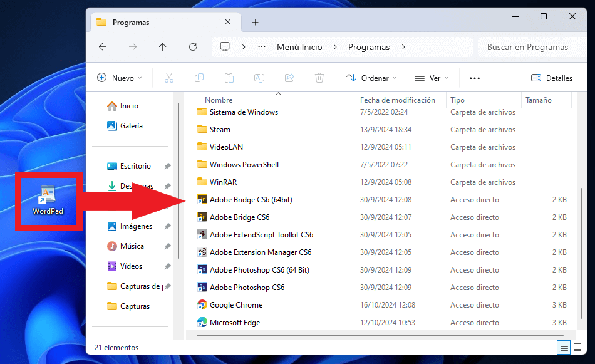Select the Windows PowerShell folder row
The height and width of the screenshot is (364, 595).
tap(381, 164)
